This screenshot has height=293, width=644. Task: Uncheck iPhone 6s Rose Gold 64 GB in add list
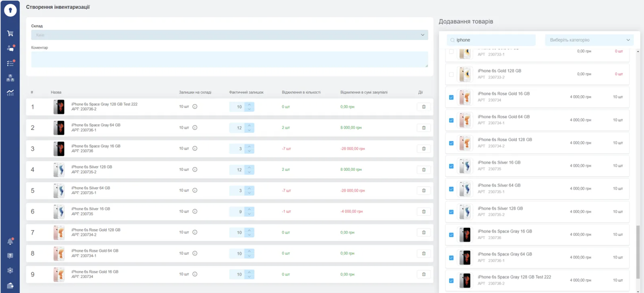pyautogui.click(x=451, y=120)
